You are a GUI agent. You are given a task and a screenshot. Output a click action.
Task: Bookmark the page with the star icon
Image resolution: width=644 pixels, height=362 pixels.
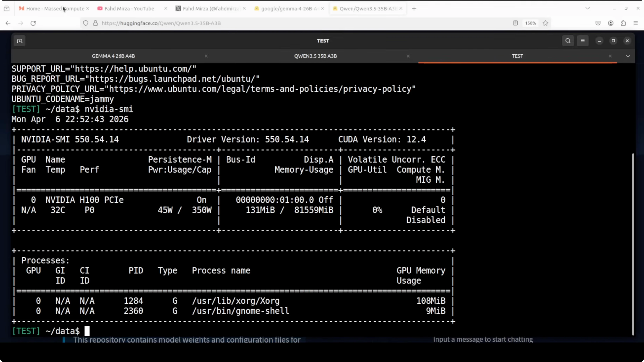pyautogui.click(x=545, y=23)
